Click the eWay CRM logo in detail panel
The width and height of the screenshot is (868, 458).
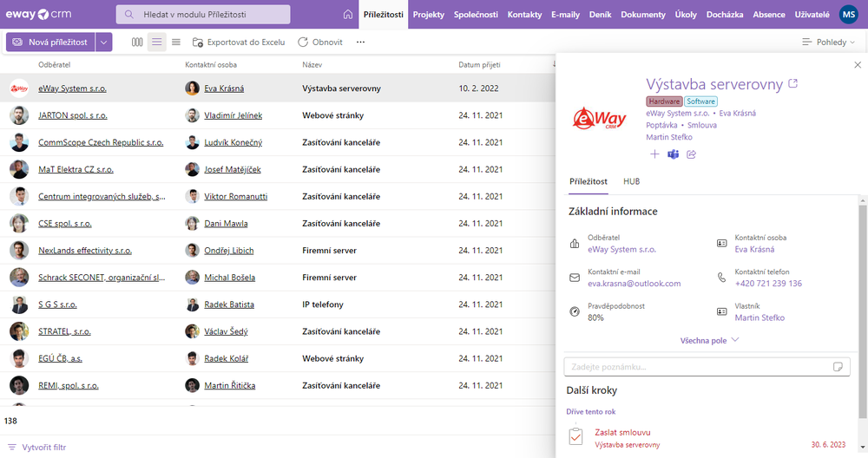tap(600, 119)
